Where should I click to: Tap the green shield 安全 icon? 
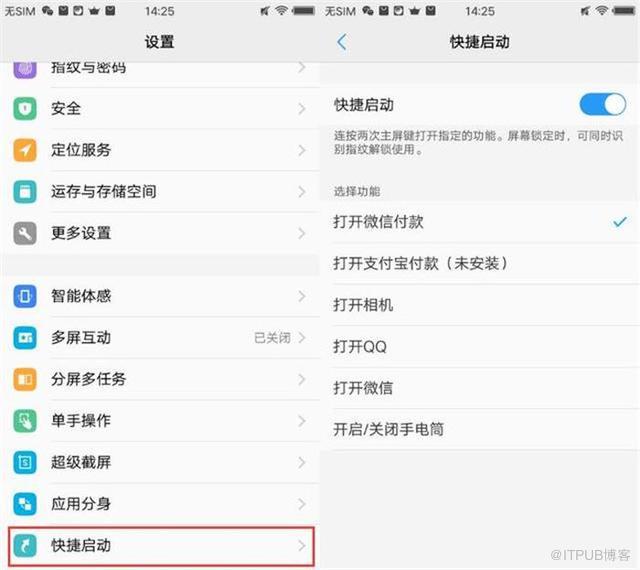(x=25, y=109)
